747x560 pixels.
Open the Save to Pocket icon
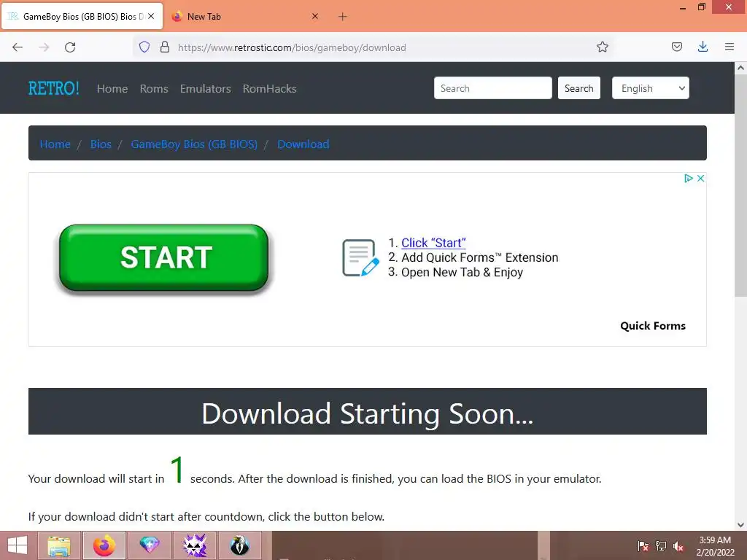click(x=676, y=47)
